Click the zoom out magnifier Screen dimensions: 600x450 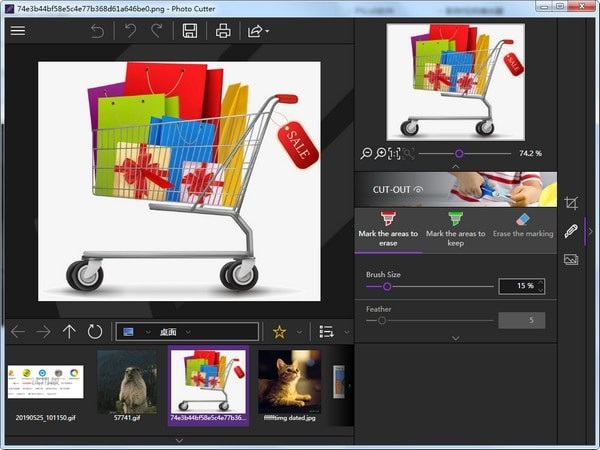tap(367, 153)
